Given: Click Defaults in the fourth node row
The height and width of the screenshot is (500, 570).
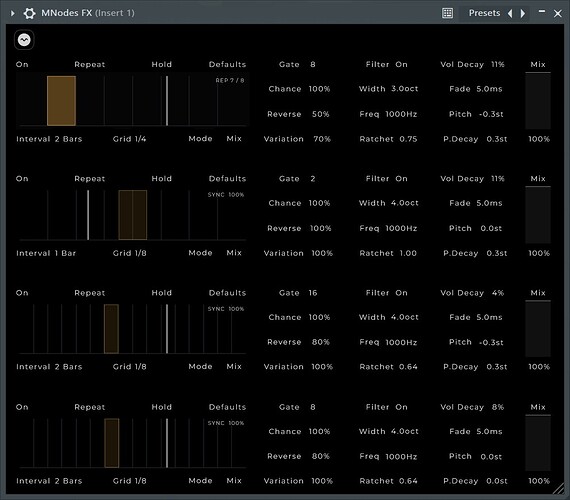Looking at the screenshot, I should (x=227, y=407).
